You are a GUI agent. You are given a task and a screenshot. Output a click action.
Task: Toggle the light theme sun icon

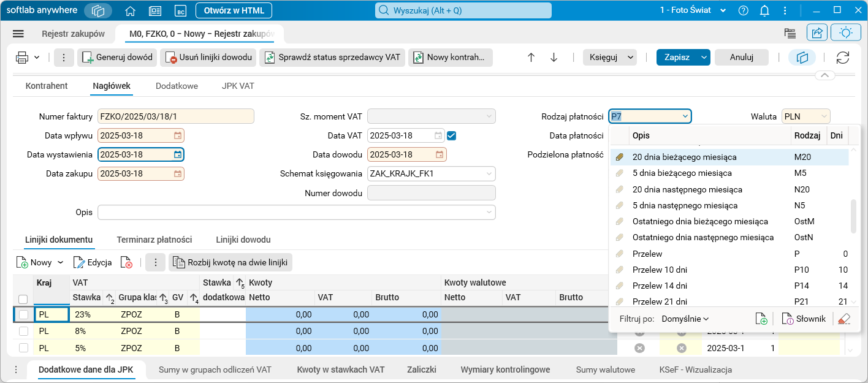pos(846,33)
